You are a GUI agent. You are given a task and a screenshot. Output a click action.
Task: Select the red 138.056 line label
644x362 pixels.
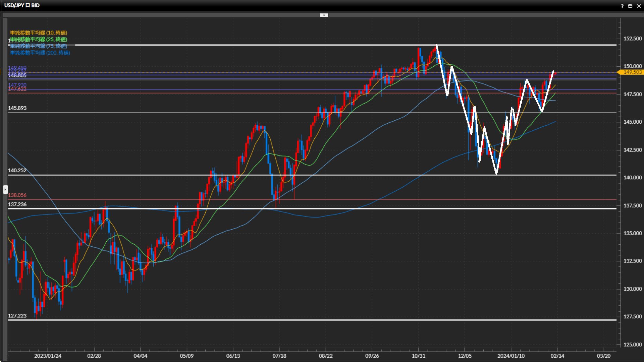tap(17, 195)
